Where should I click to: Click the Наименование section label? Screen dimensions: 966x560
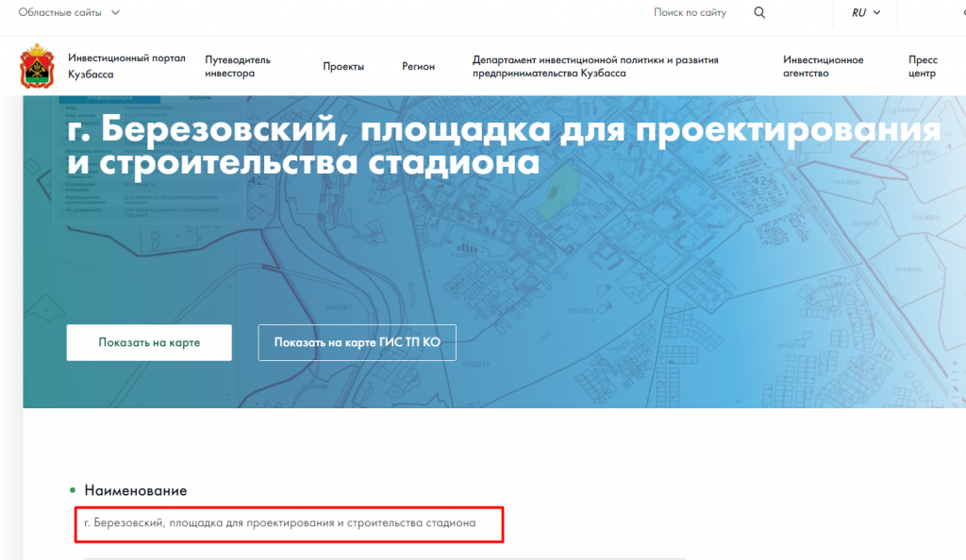pos(136,490)
